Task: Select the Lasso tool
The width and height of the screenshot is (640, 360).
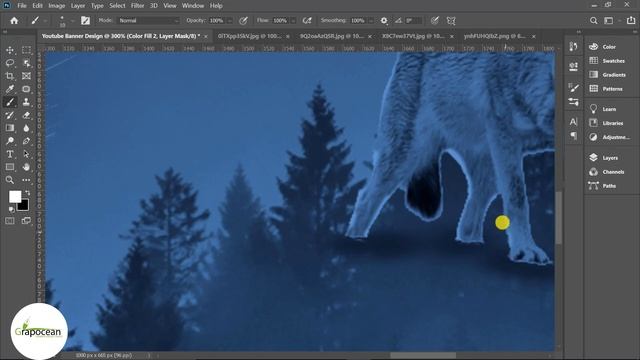Action: (10, 63)
